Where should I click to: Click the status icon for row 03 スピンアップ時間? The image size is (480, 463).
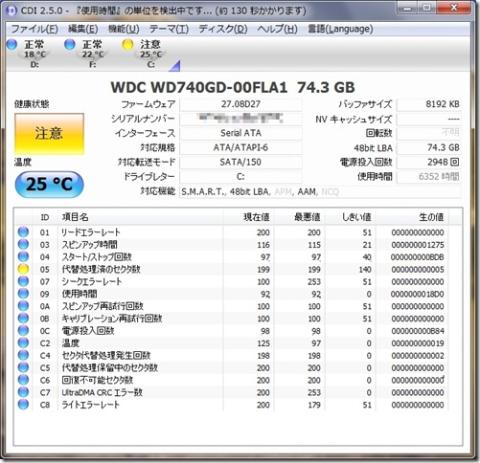23,244
